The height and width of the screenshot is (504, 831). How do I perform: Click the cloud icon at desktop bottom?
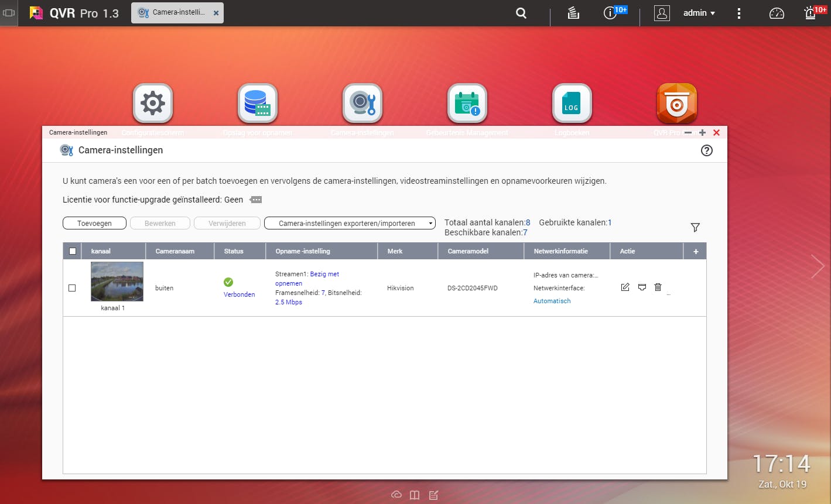[396, 495]
